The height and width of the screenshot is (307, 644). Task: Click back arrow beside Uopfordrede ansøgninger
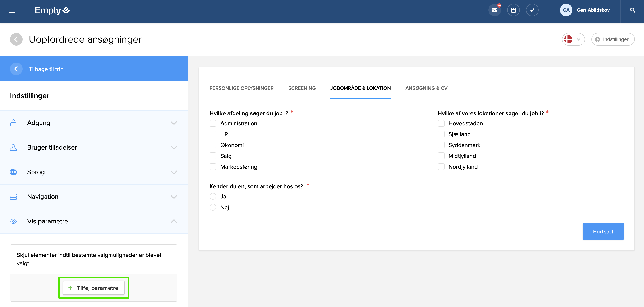point(16,39)
